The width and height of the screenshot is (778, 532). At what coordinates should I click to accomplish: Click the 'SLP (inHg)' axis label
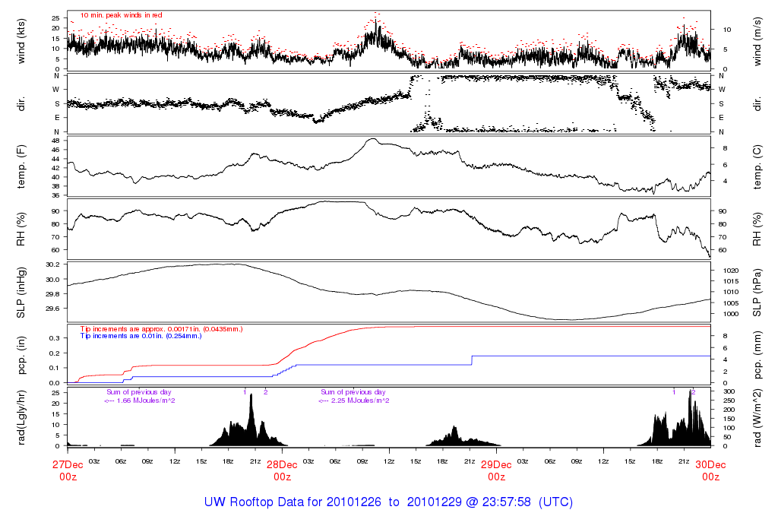pos(21,293)
